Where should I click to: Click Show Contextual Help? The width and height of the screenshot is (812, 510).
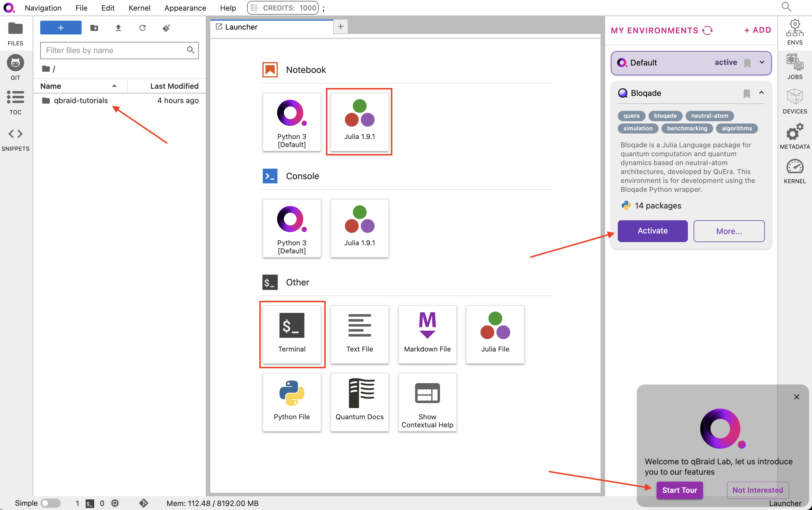click(427, 403)
